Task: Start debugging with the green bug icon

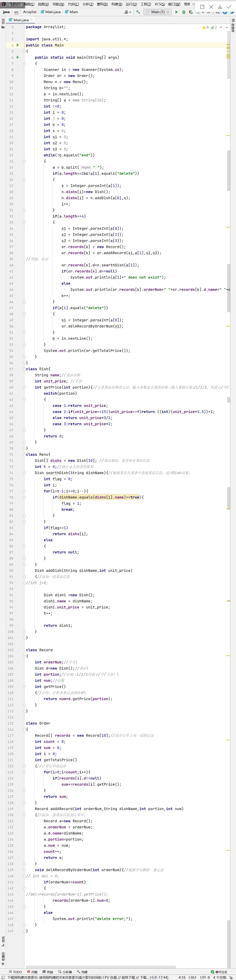Action: coord(184,12)
